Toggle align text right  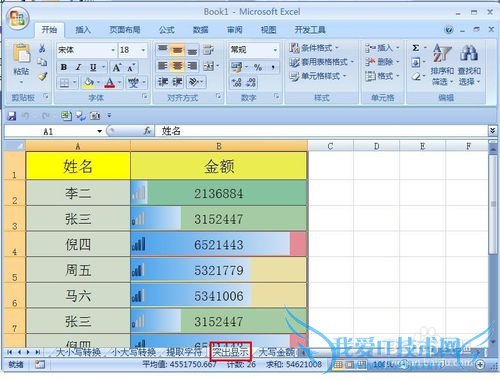click(192, 66)
